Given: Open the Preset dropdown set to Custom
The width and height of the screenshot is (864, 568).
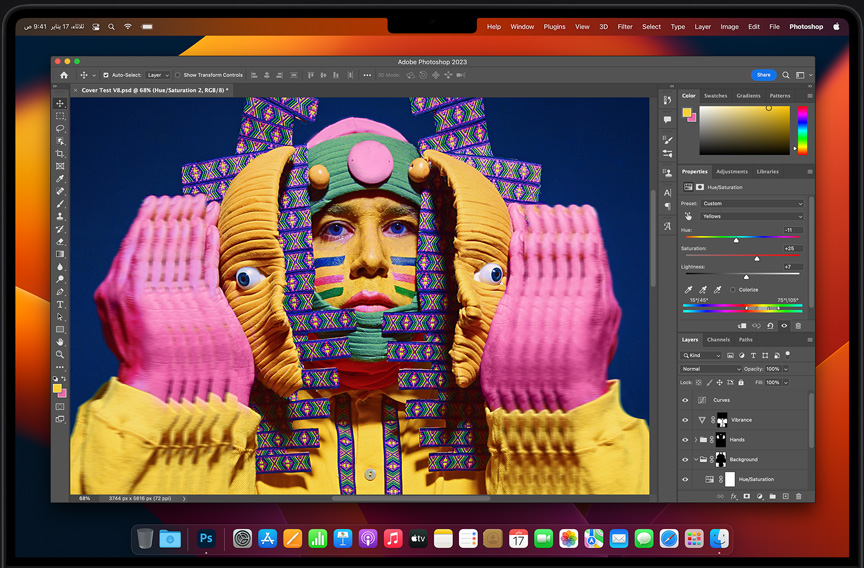Looking at the screenshot, I should click(x=752, y=203).
